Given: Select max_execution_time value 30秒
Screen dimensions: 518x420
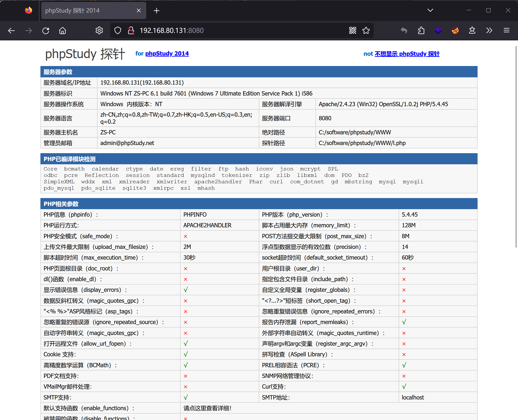Looking at the screenshot, I should point(189,257).
